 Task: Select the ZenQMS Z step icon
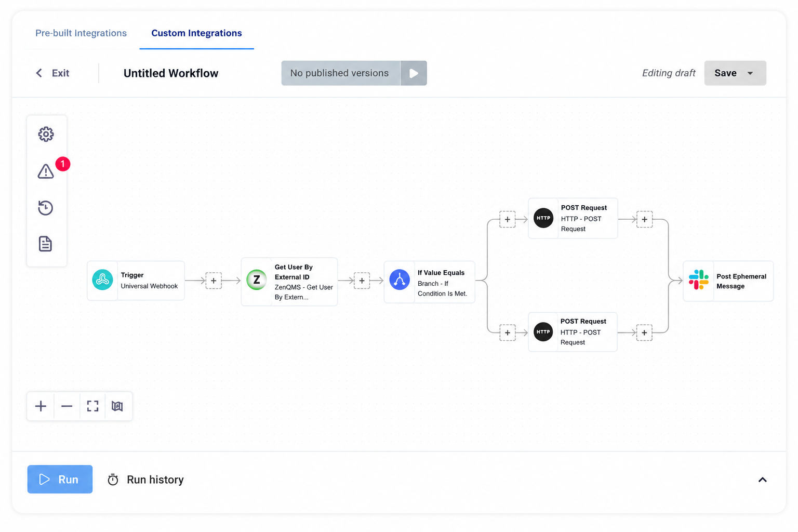257,280
